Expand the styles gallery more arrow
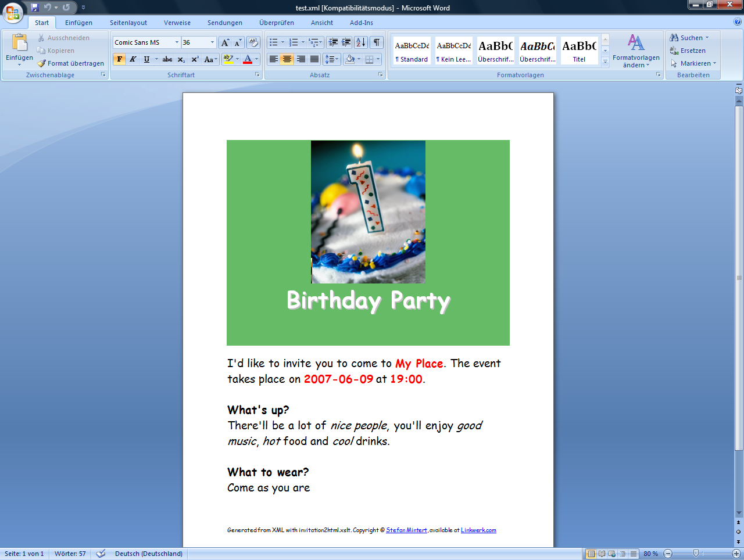Viewport: 744px width, 560px height. 605,61
